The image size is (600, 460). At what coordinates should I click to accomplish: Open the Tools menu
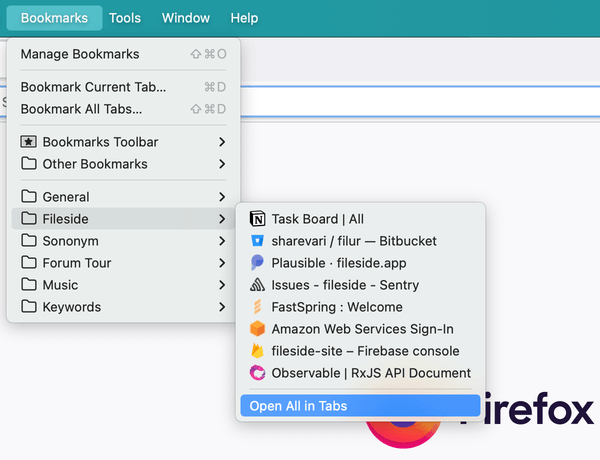point(125,18)
